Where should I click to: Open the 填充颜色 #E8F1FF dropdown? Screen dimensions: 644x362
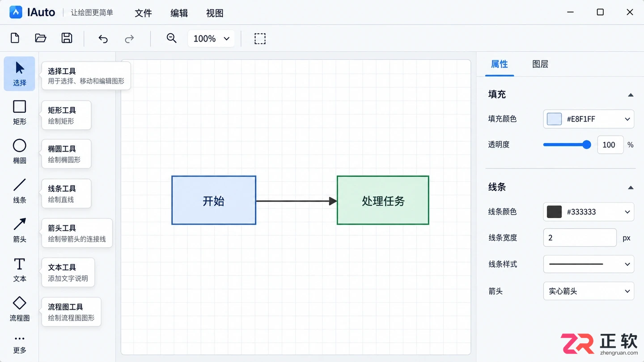click(x=589, y=119)
